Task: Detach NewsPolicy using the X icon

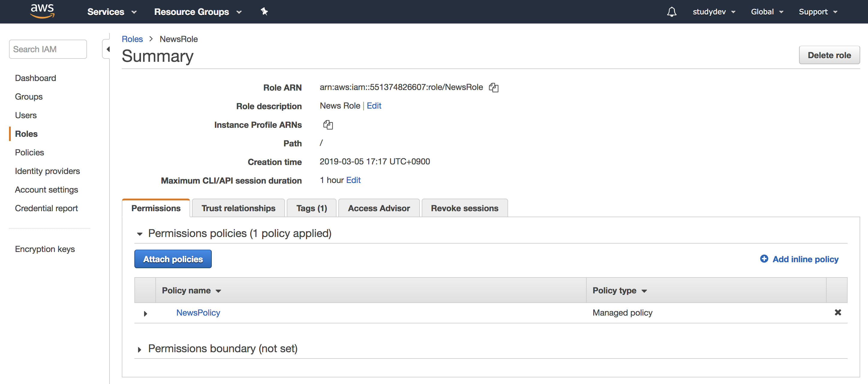Action: point(838,312)
